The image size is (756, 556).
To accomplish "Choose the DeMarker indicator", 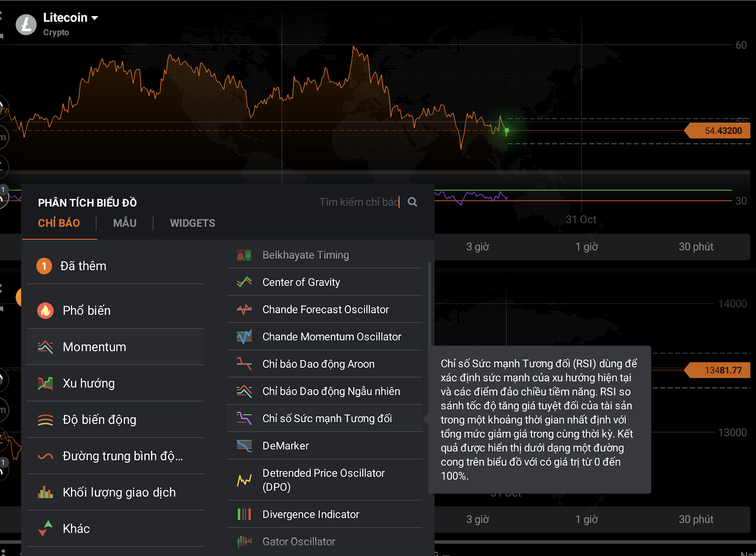I will 285,446.
